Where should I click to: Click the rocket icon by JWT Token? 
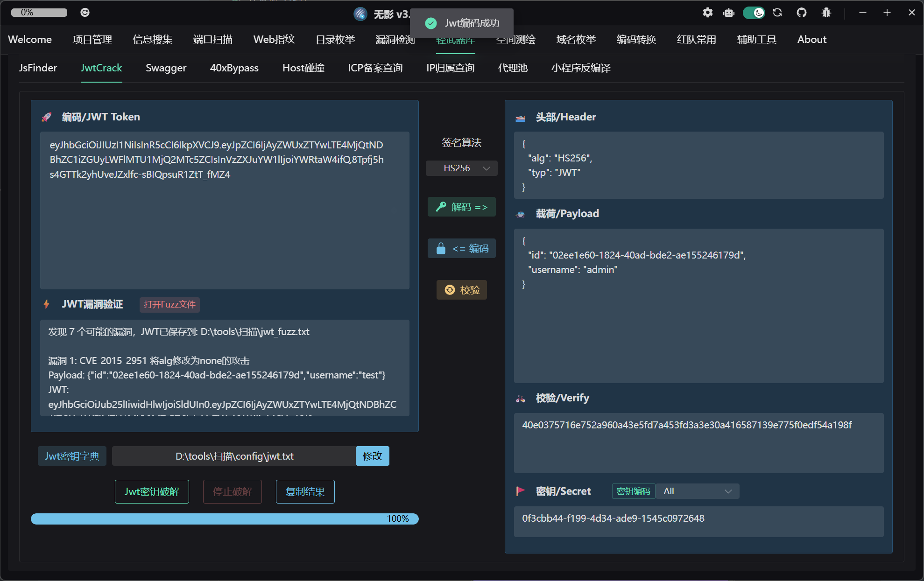(x=47, y=117)
